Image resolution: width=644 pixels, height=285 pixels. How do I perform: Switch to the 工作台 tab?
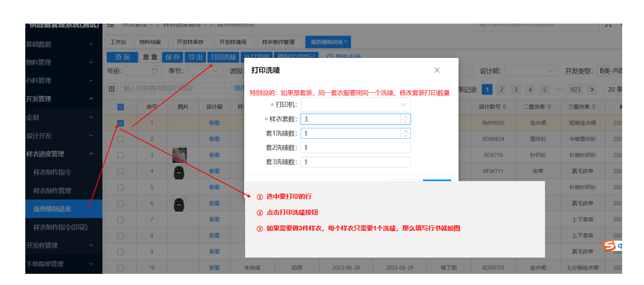click(118, 42)
